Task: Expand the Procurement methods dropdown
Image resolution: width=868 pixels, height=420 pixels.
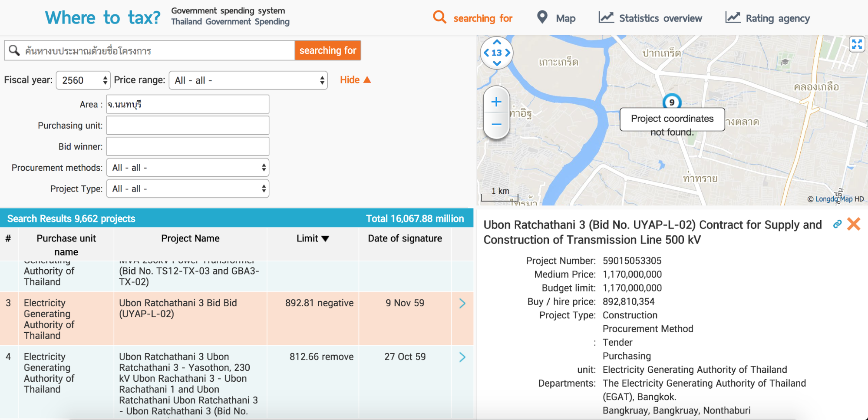Action: (188, 168)
